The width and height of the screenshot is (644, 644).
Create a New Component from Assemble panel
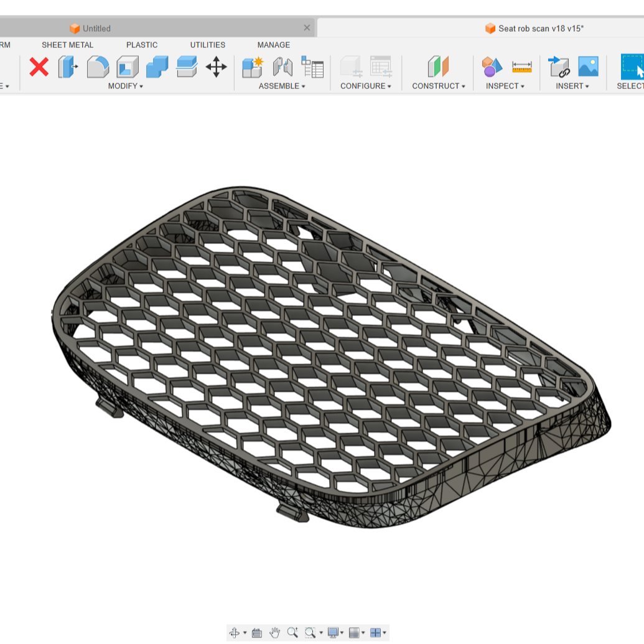(x=253, y=67)
